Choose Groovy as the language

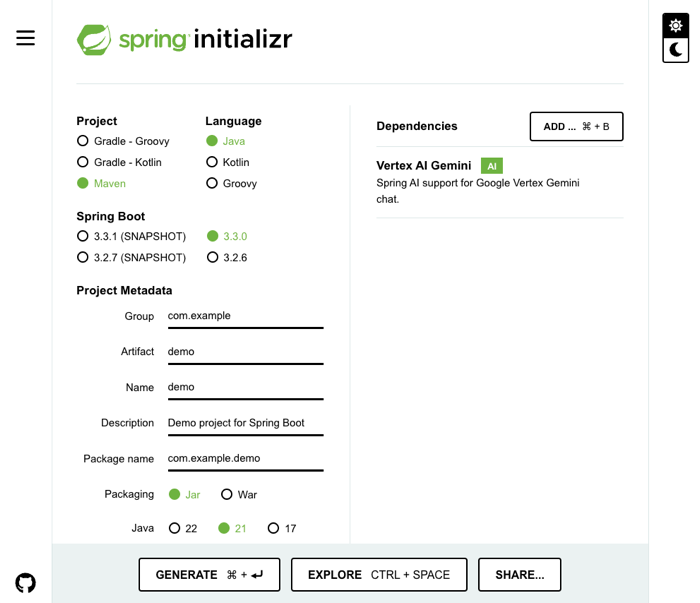(x=212, y=183)
